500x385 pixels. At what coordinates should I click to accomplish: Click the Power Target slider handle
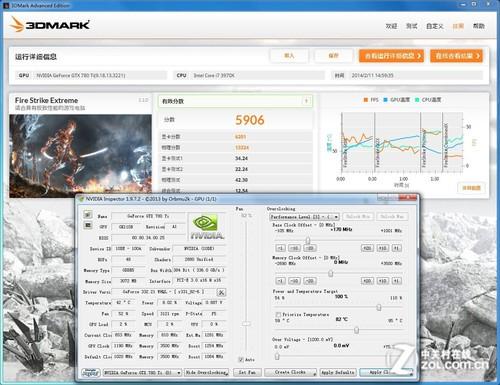379,307
